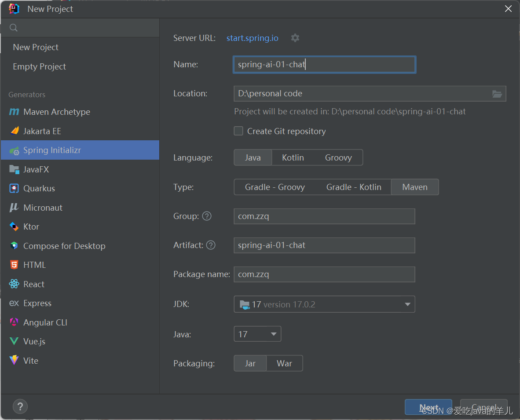Click the Next button

tap(428, 407)
